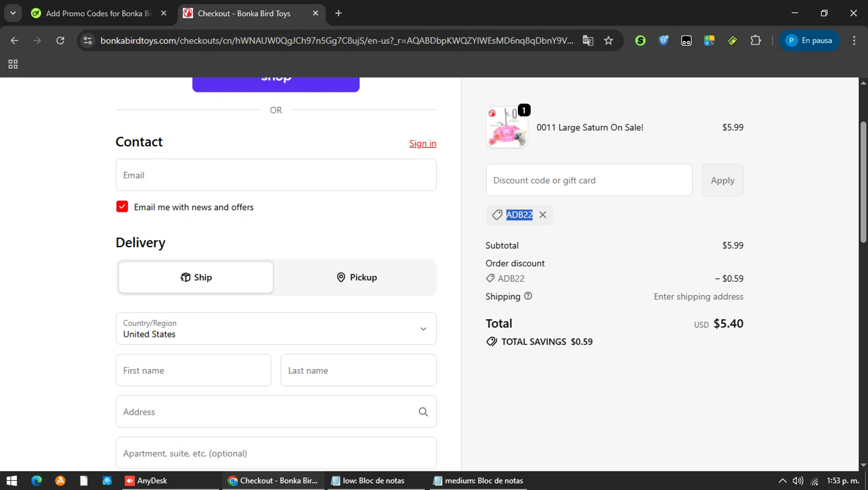The height and width of the screenshot is (490, 868).
Task: Uncheck Email me with news and offers
Action: (x=122, y=207)
